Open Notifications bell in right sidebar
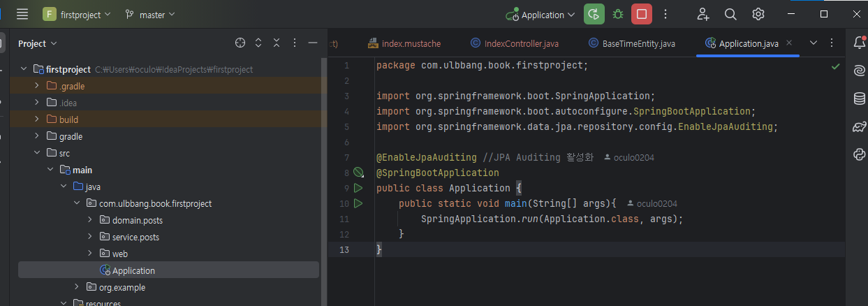The width and height of the screenshot is (868, 306). (859, 43)
